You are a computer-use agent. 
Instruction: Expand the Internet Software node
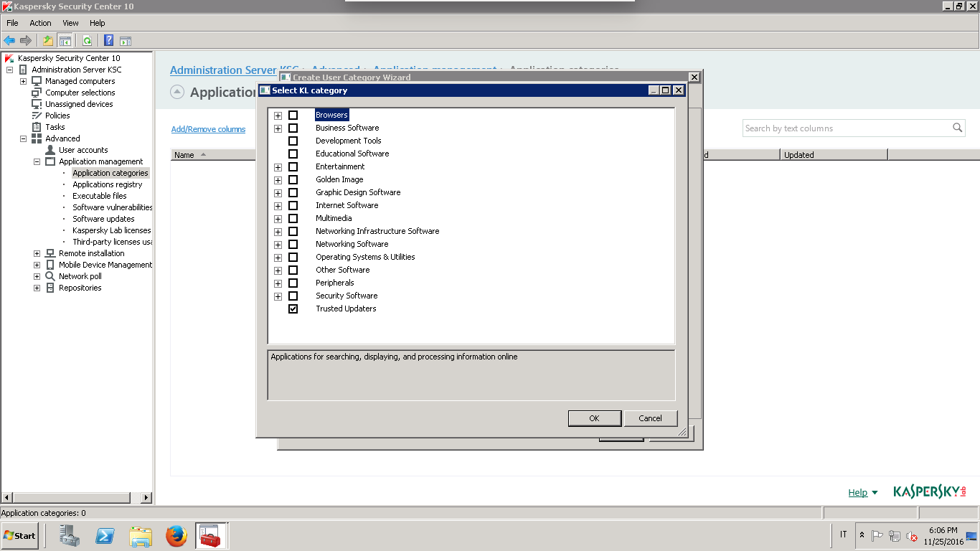[x=278, y=206]
